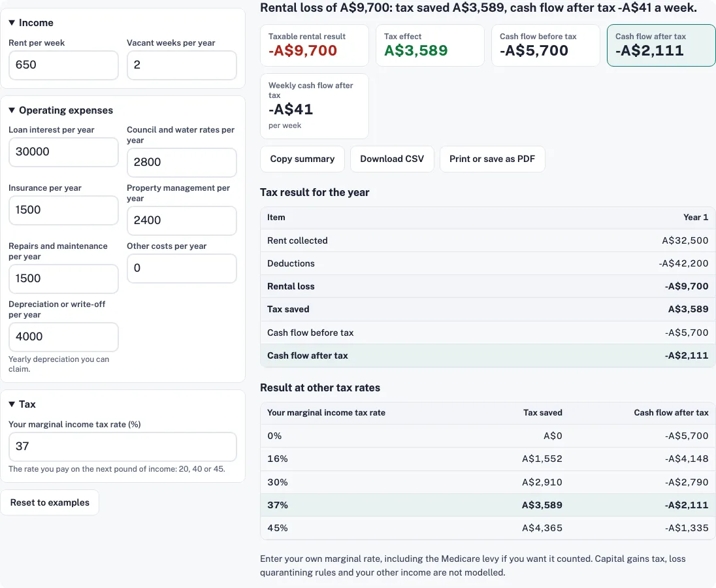
Task: Click the Cash flow before tax table row label
Action: [310, 333]
